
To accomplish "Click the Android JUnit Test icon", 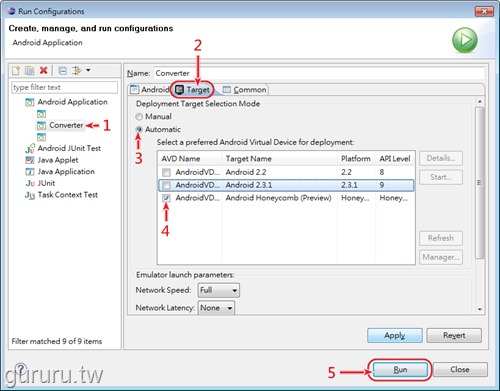I will pos(30,148).
